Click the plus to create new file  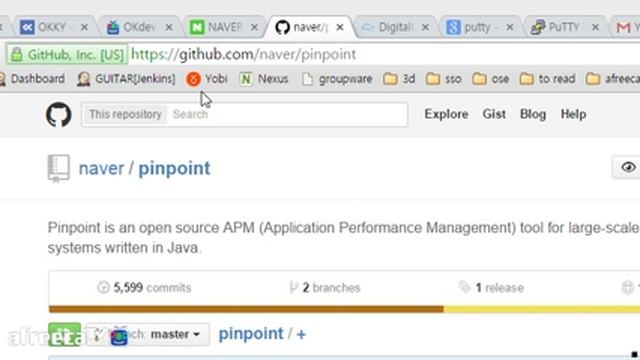pos(301,335)
